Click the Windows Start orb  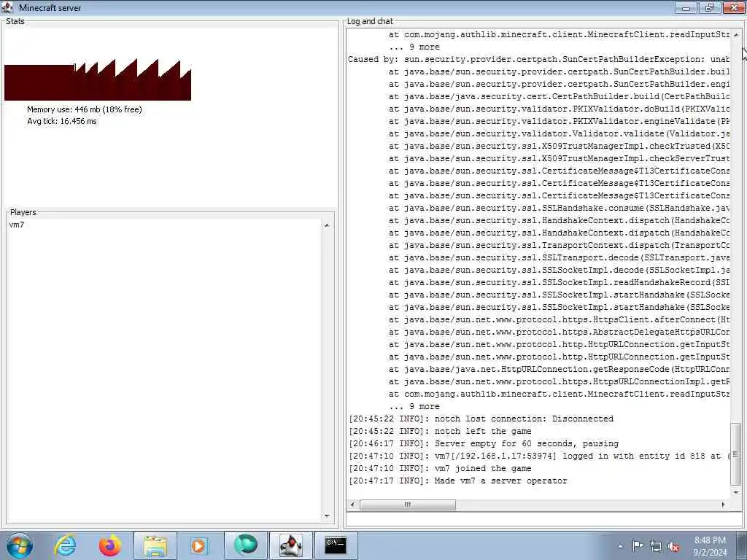click(20, 545)
